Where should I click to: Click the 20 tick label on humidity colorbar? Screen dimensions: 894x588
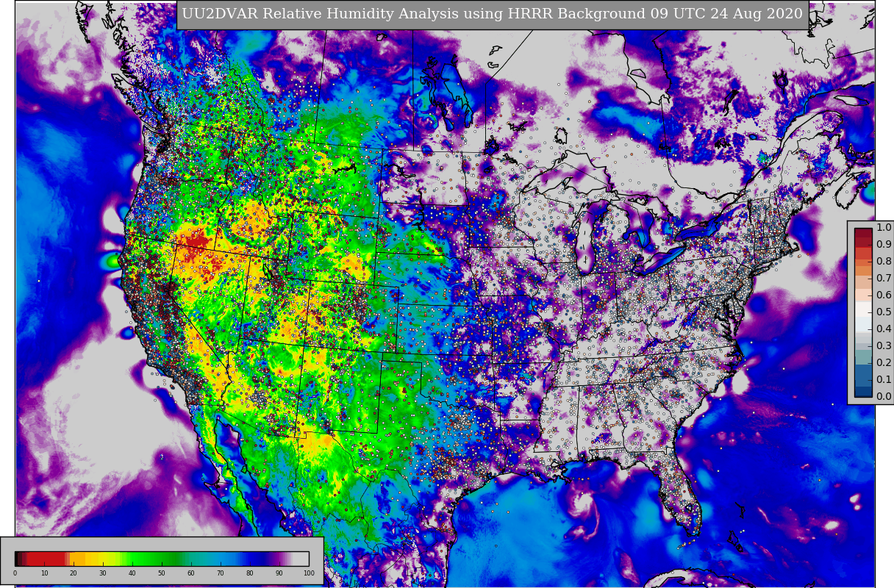pos(74,573)
